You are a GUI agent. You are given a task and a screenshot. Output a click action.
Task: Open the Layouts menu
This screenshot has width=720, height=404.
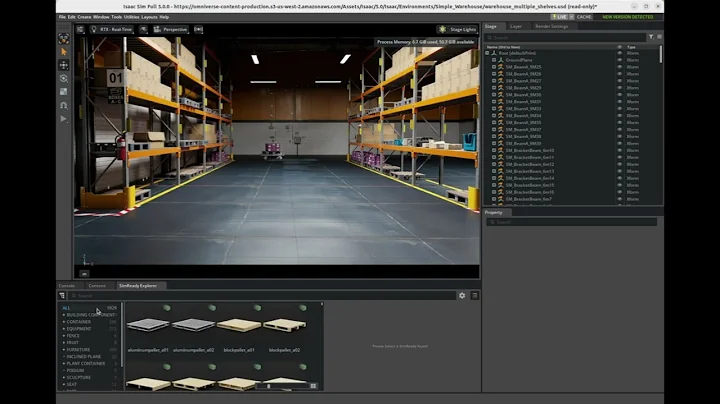(x=149, y=17)
